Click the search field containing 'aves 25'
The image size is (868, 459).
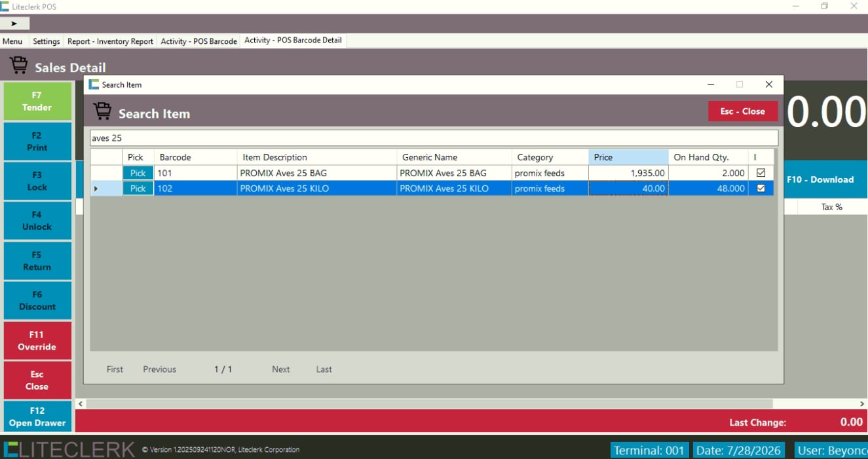pyautogui.click(x=434, y=138)
